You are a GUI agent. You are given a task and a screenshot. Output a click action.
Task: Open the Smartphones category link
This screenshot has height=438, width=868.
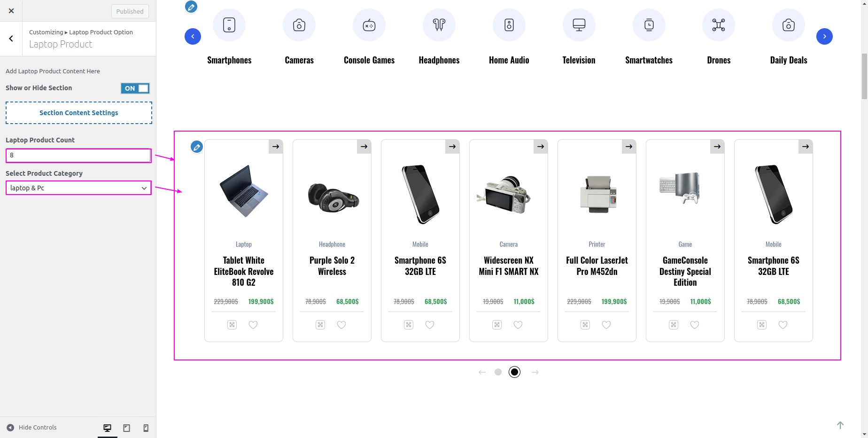tap(229, 60)
